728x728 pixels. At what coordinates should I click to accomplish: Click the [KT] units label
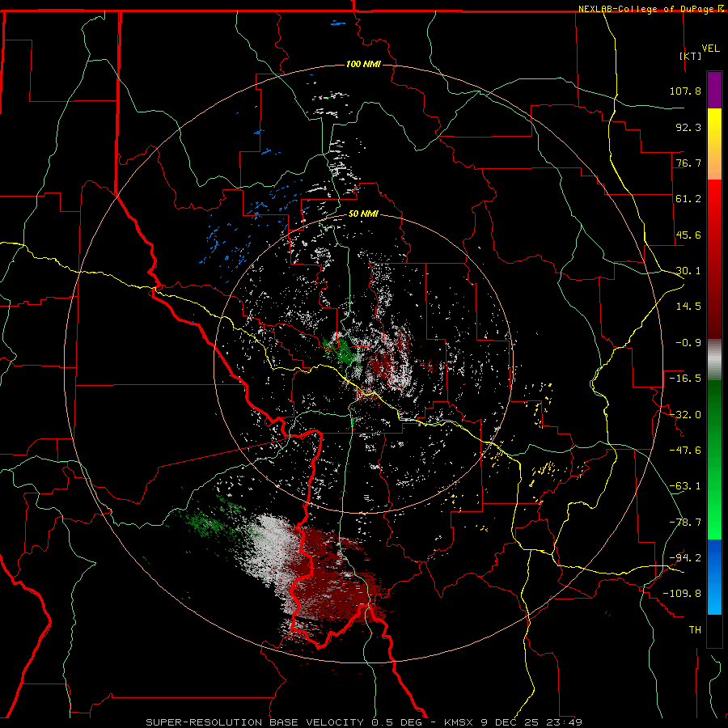coord(691,56)
